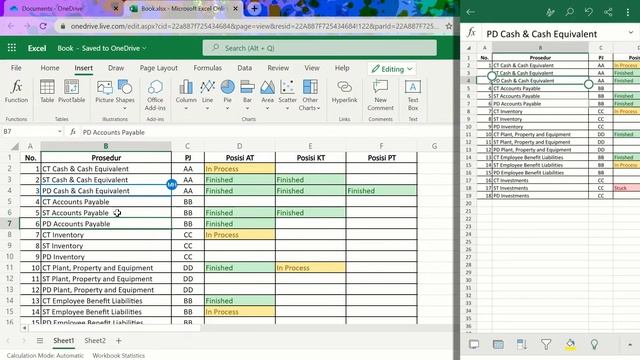Select row 11 header
This screenshot has width=640, height=360.
(x=9, y=268)
